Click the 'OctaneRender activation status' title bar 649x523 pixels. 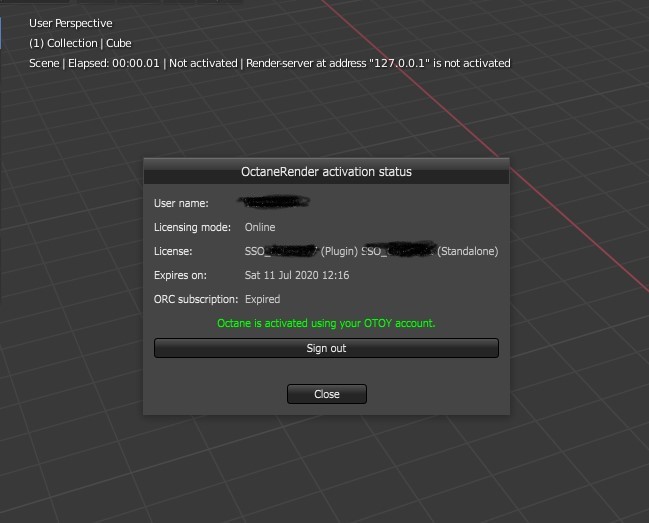(326, 171)
